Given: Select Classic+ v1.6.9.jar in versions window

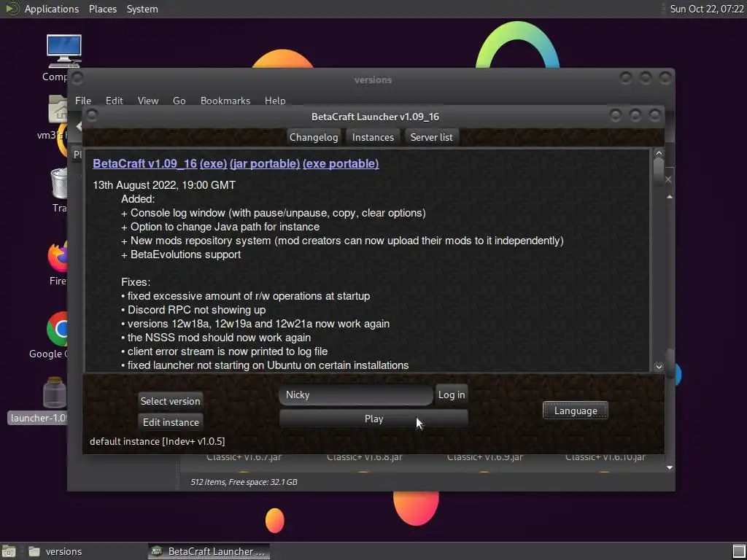Looking at the screenshot, I should pos(484,456).
